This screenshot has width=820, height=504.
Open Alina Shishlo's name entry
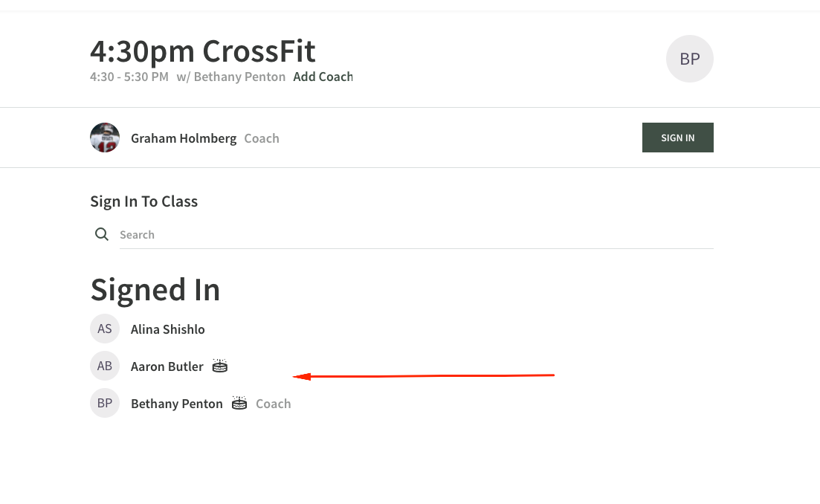[x=167, y=329]
